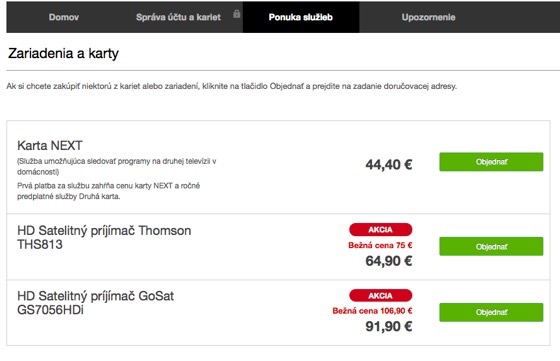Click the AKCIA badge for Thomson receiver

click(x=381, y=230)
